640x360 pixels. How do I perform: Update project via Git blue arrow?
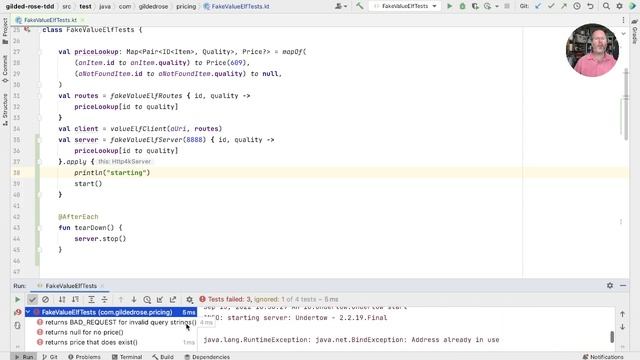pos(538,6)
